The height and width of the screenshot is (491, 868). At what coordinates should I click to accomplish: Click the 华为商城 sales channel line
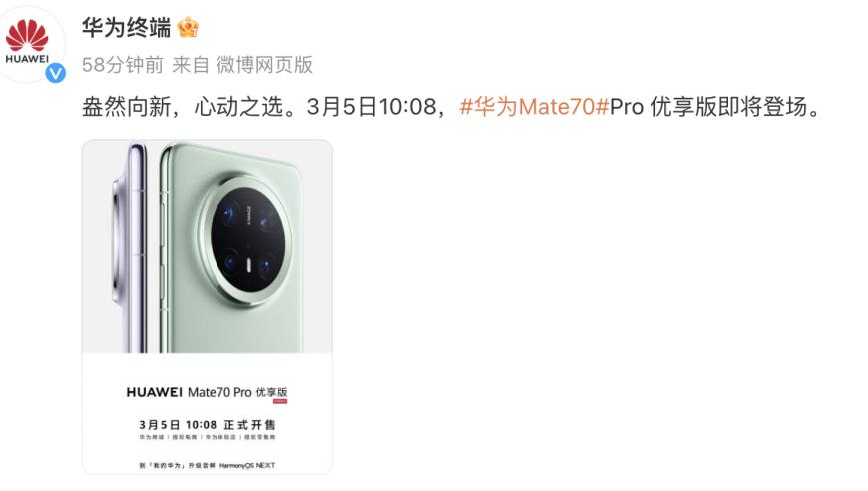tap(208, 437)
